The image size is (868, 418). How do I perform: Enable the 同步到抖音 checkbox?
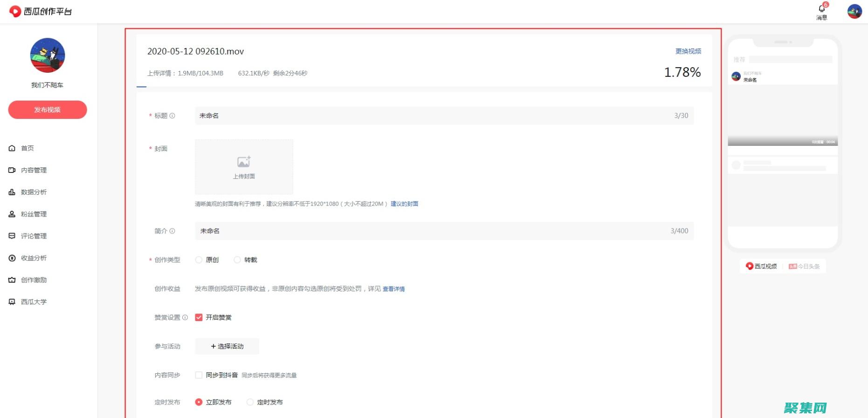199,375
